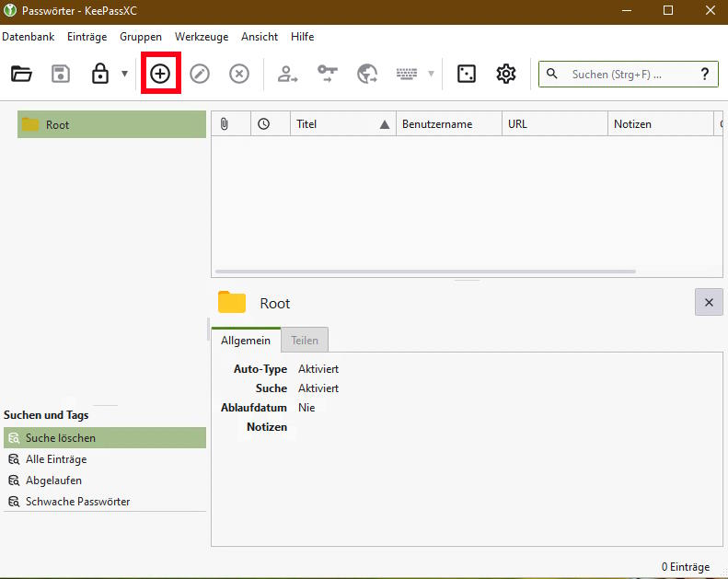Open password generator dice icon
This screenshot has width=728, height=579.
tap(467, 75)
